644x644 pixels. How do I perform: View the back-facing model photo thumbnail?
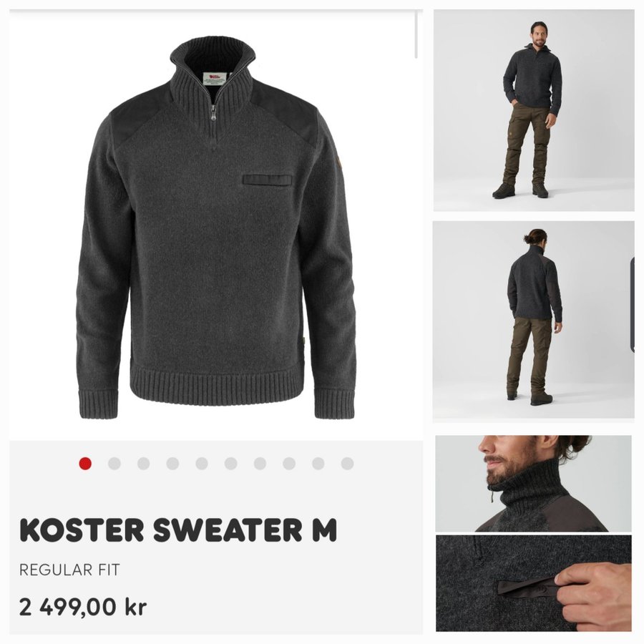point(534,321)
